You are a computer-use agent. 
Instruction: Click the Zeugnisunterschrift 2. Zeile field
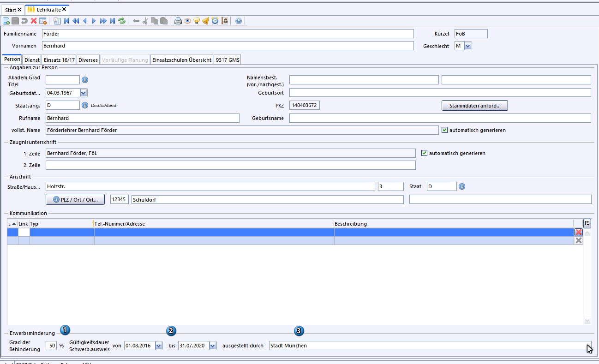tap(231, 165)
